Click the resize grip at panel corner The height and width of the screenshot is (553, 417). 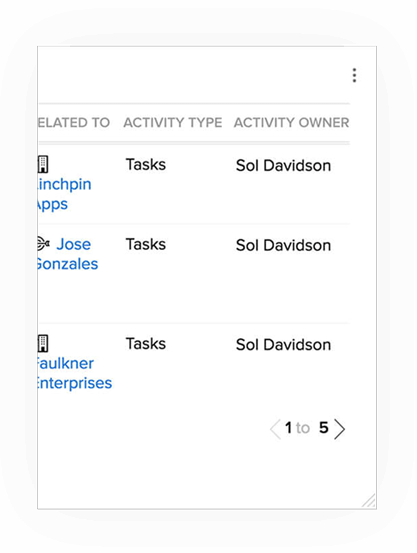(x=368, y=501)
